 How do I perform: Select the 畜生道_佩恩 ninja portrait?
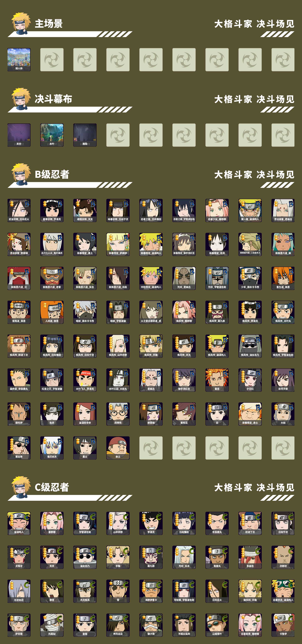coord(283,278)
